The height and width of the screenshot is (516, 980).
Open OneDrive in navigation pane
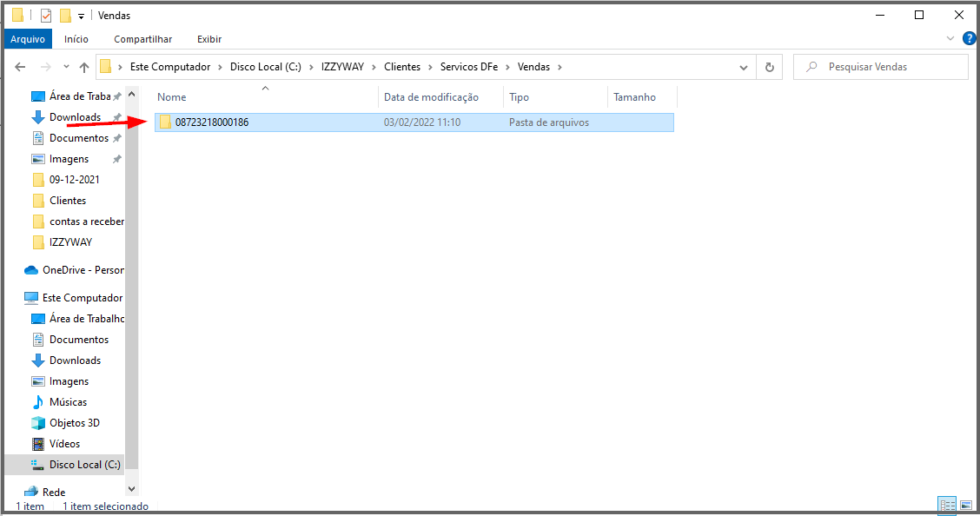click(83, 270)
